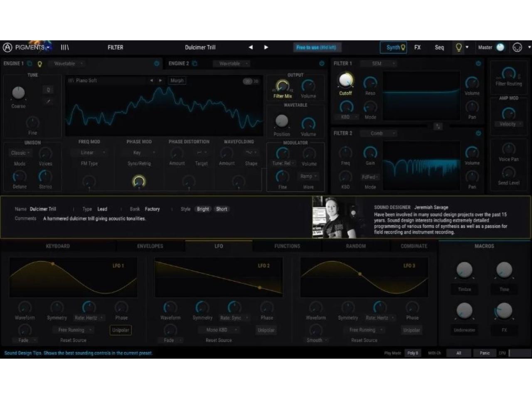
Task: Click the Engine 1 lightbulb tip icon
Action: point(40,64)
